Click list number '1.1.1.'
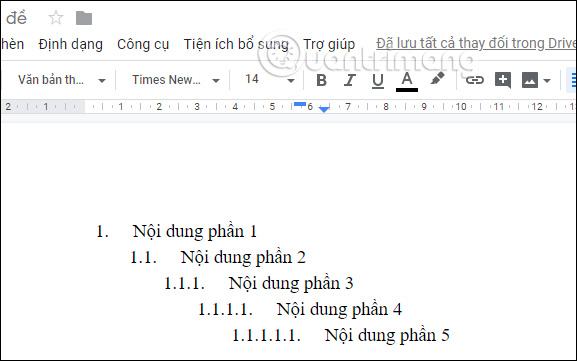 coord(184,284)
